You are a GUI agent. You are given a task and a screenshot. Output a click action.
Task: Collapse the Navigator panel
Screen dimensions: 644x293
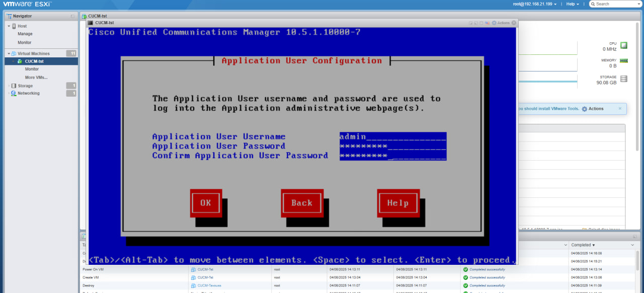pyautogui.click(x=73, y=16)
